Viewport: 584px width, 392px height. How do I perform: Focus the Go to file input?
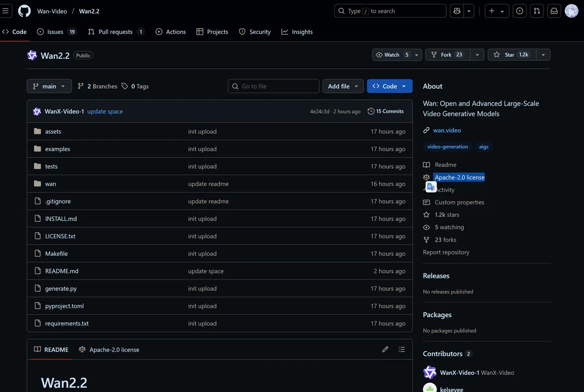(x=274, y=86)
